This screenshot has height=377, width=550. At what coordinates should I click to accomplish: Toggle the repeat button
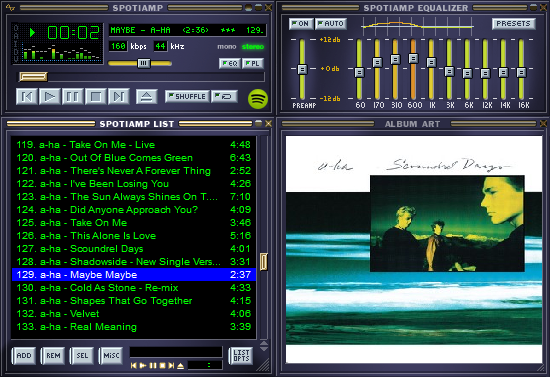click(224, 96)
